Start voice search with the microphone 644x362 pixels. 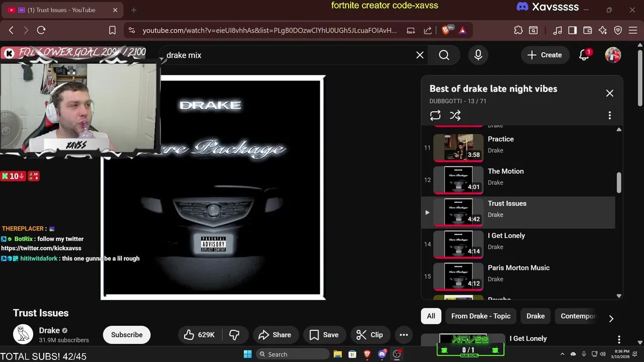tap(478, 55)
